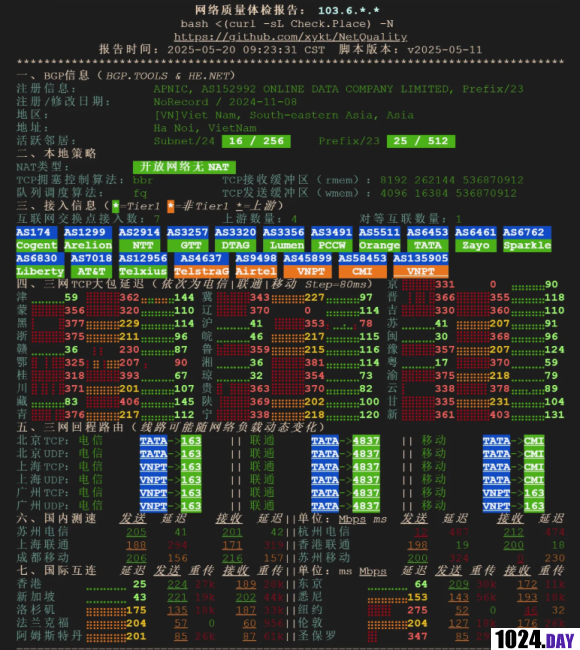Click the AS2914 NTT badge
Image resolution: width=580 pixels, height=650 pixels.
(x=139, y=239)
